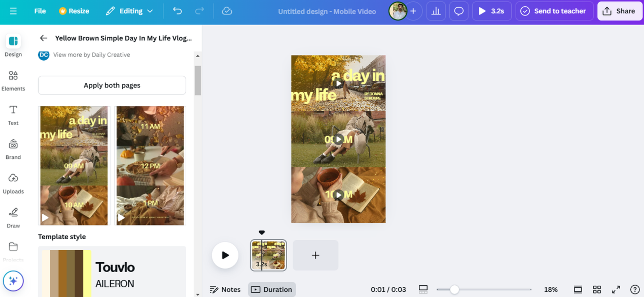
Task: Open the Editing mode dropdown
Action: coord(129,11)
